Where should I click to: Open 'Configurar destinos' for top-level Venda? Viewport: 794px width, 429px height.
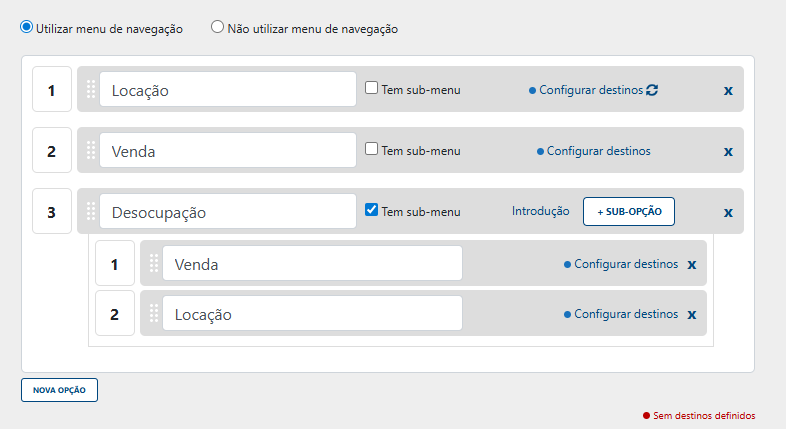tap(598, 151)
